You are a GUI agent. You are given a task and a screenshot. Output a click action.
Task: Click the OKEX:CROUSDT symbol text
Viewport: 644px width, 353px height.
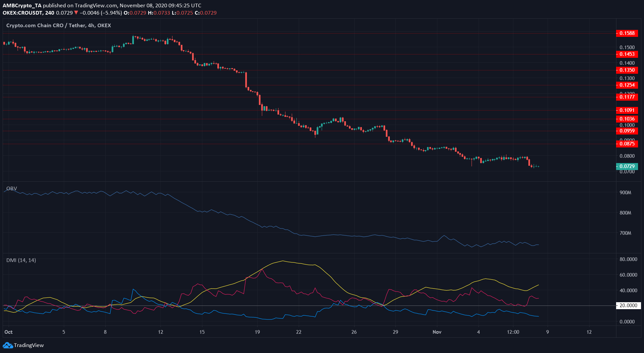coord(23,13)
